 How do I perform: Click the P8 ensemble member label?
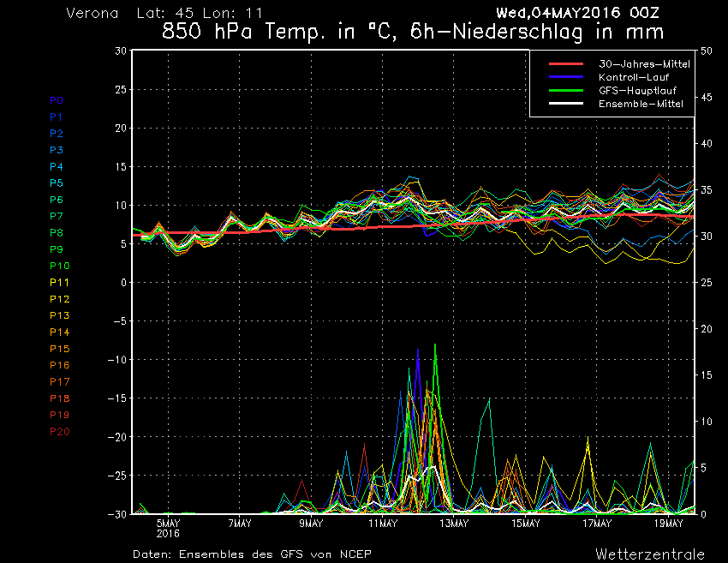pos(57,233)
